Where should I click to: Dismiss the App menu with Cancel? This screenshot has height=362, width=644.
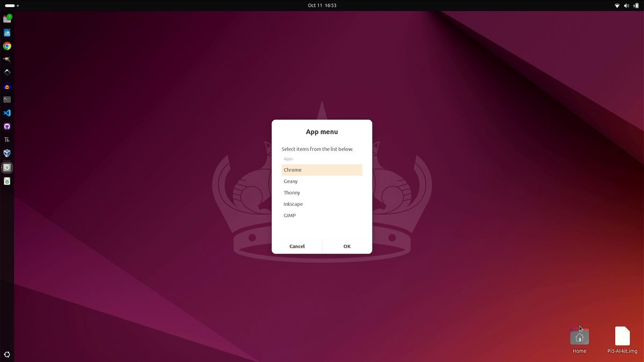pos(297,246)
